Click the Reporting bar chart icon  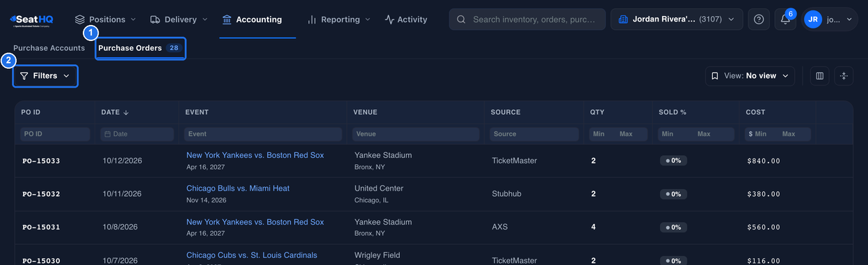click(x=312, y=19)
